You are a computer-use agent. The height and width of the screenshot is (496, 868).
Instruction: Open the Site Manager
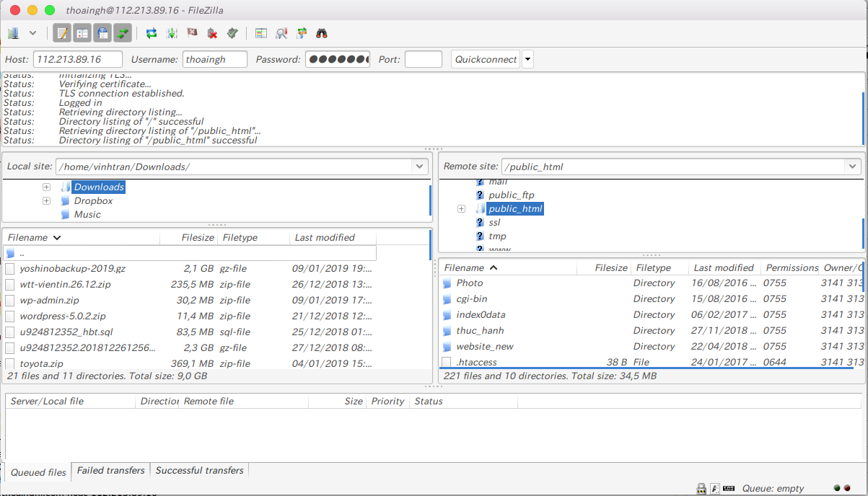click(13, 33)
